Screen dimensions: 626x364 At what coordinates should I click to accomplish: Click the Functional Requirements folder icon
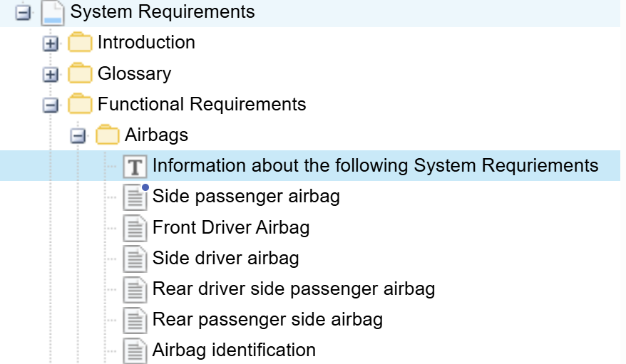(x=80, y=104)
